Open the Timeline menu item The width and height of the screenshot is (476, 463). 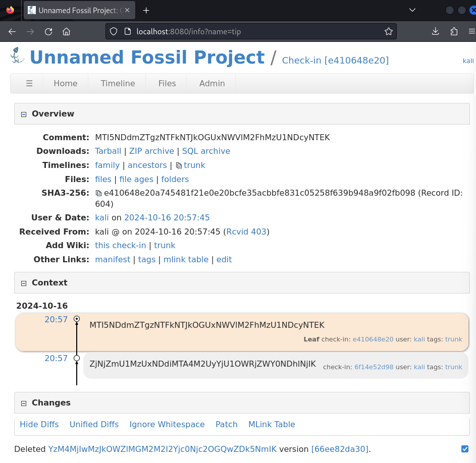point(118,83)
